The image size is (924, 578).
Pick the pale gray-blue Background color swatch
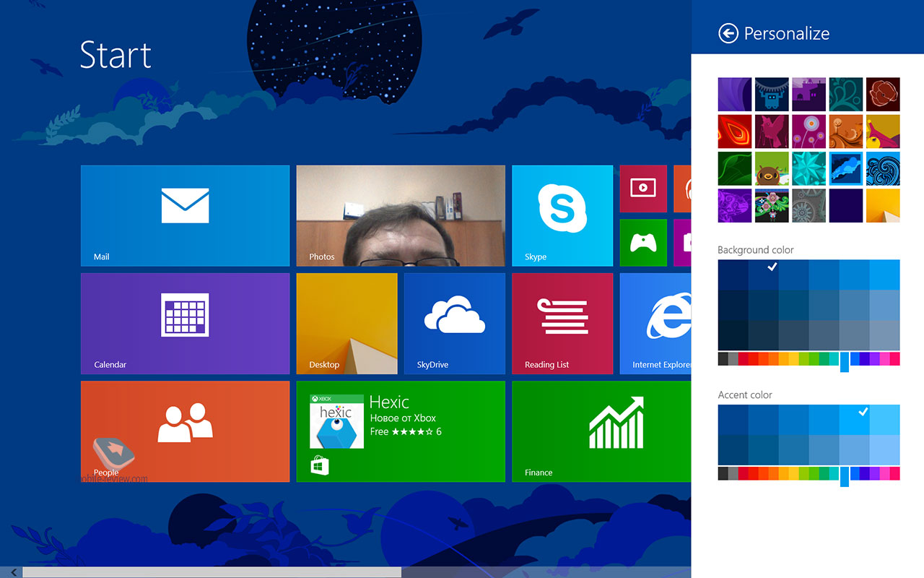pos(885,335)
